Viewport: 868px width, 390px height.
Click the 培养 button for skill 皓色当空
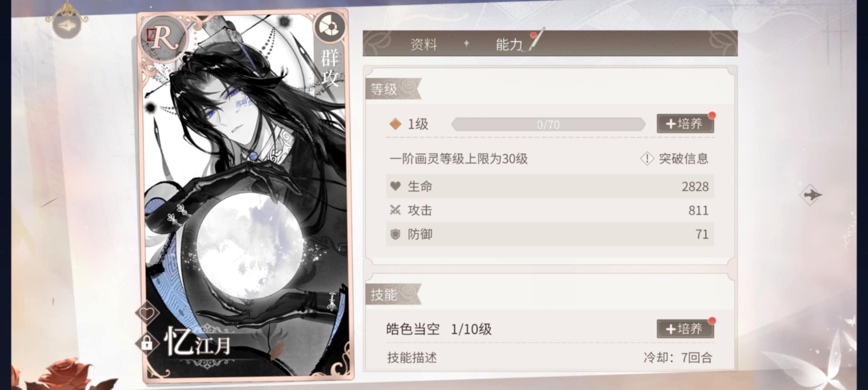tap(685, 329)
